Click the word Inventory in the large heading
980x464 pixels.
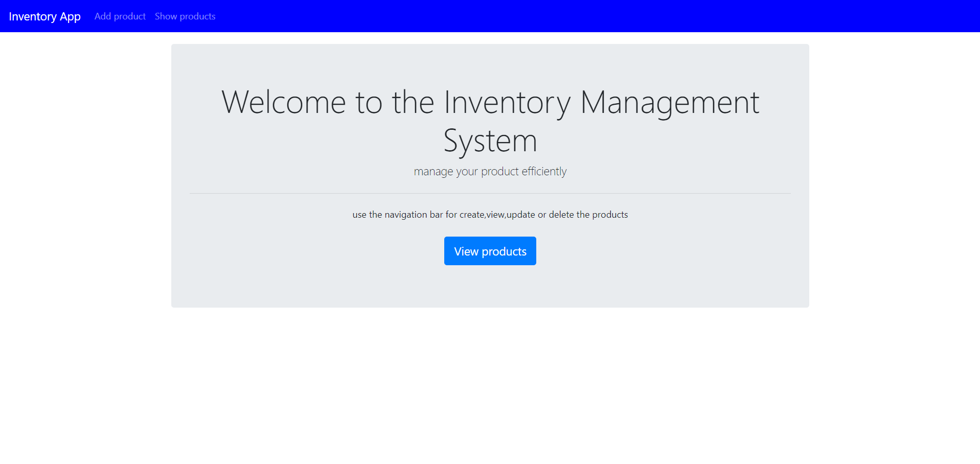pyautogui.click(x=507, y=102)
